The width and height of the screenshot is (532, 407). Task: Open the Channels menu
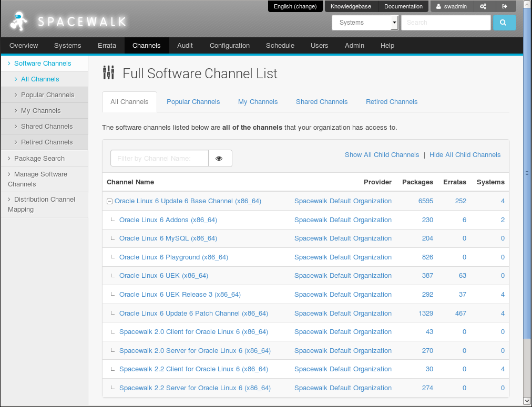tap(147, 45)
